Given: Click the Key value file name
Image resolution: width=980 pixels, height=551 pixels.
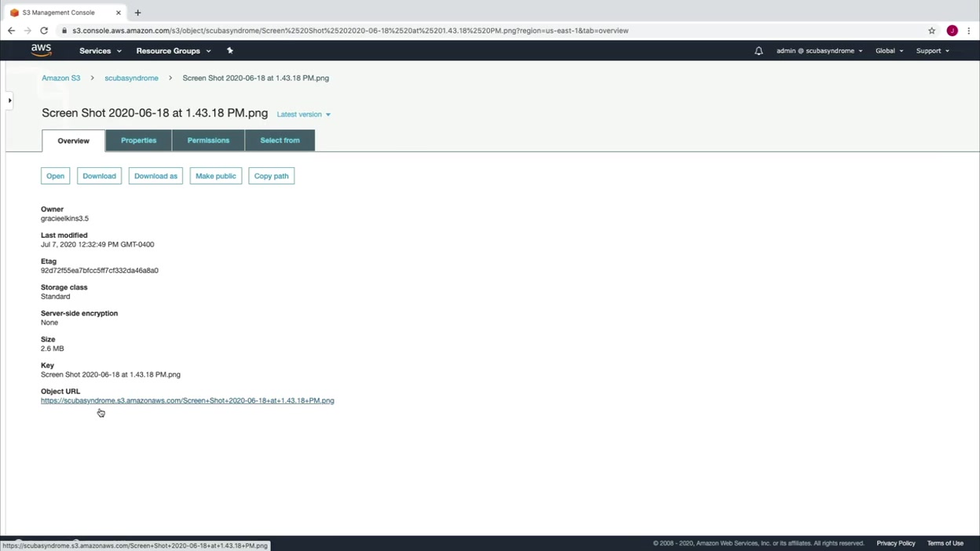Looking at the screenshot, I should tap(111, 374).
